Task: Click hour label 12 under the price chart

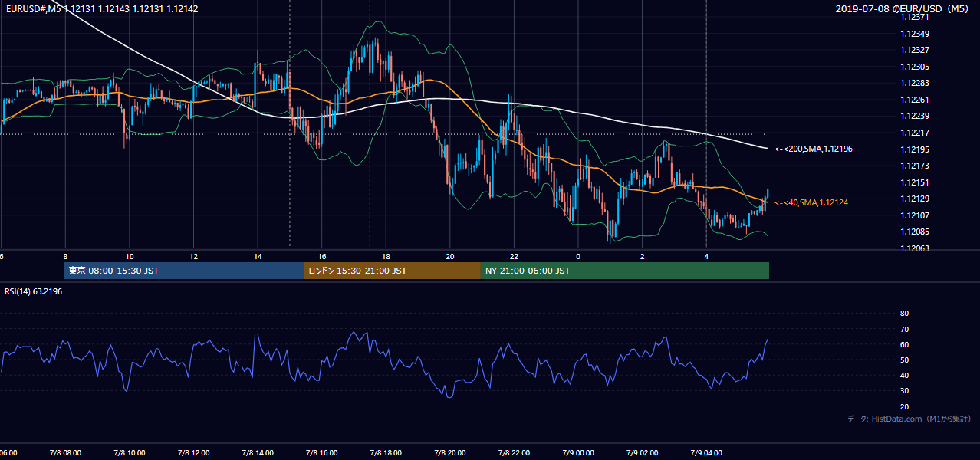Action: [x=193, y=256]
